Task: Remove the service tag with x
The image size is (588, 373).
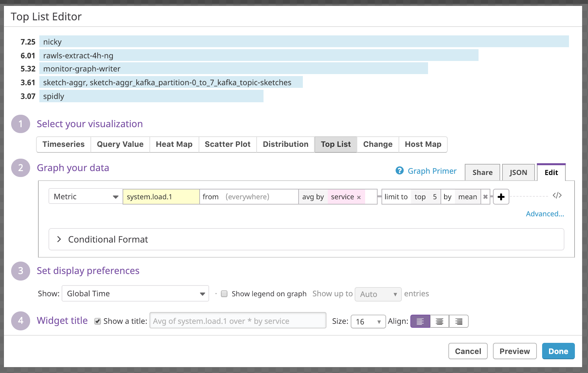Action: 359,197
